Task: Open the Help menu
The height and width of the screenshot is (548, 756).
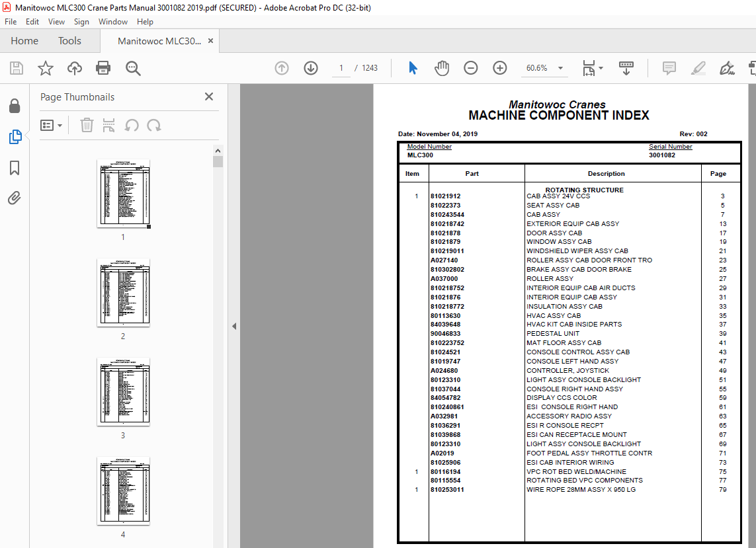Action: (x=145, y=22)
